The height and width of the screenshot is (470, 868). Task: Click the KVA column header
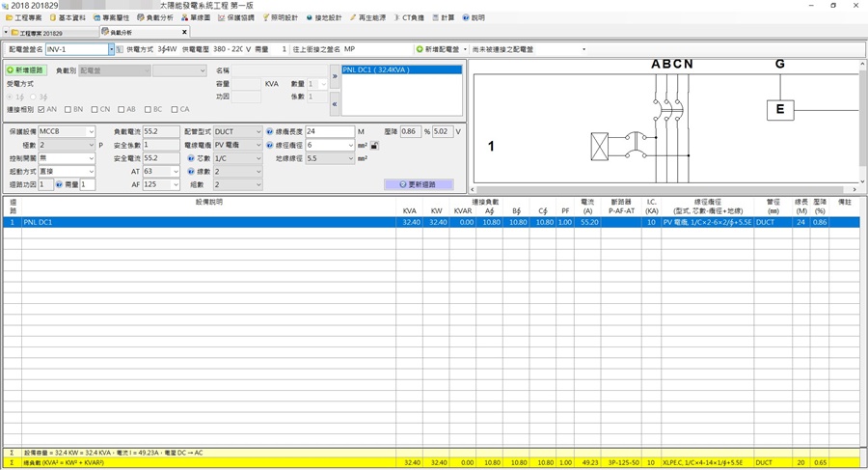409,211
